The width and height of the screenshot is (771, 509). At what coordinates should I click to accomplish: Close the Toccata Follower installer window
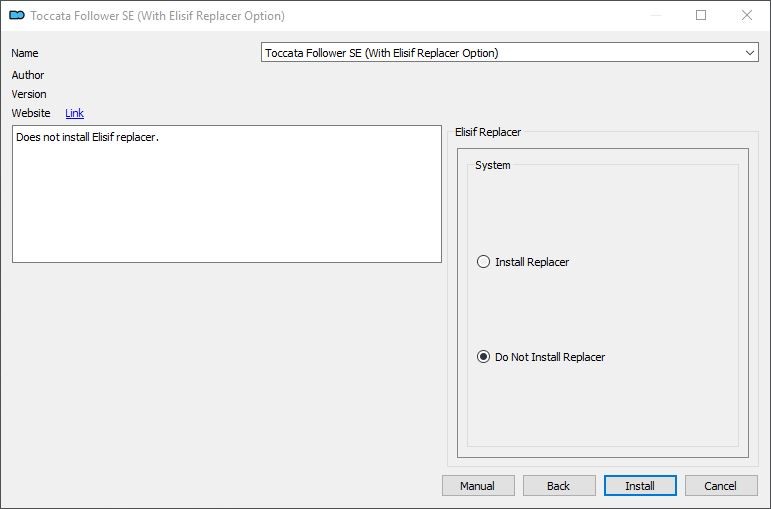click(746, 15)
